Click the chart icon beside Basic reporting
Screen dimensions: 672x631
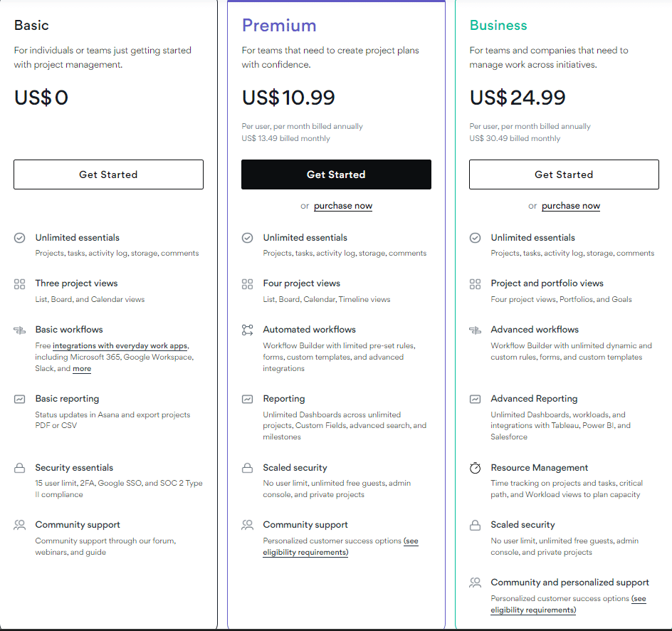[20, 399]
